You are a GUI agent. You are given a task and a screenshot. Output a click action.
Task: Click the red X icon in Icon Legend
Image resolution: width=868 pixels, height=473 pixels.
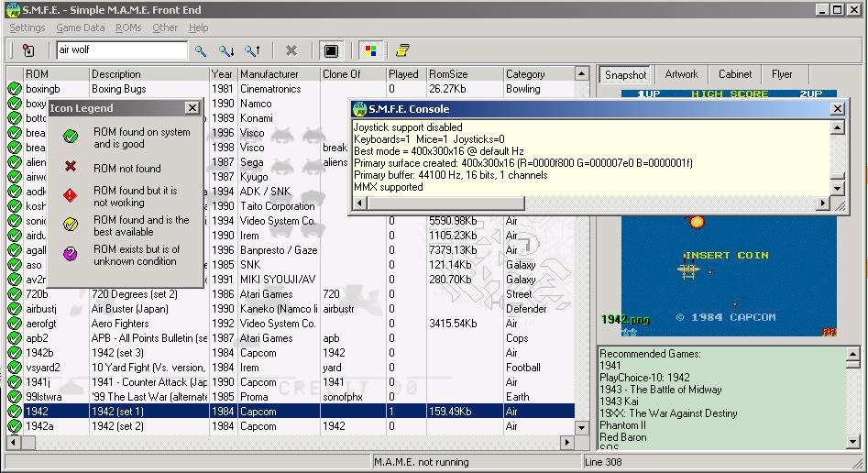click(x=71, y=166)
